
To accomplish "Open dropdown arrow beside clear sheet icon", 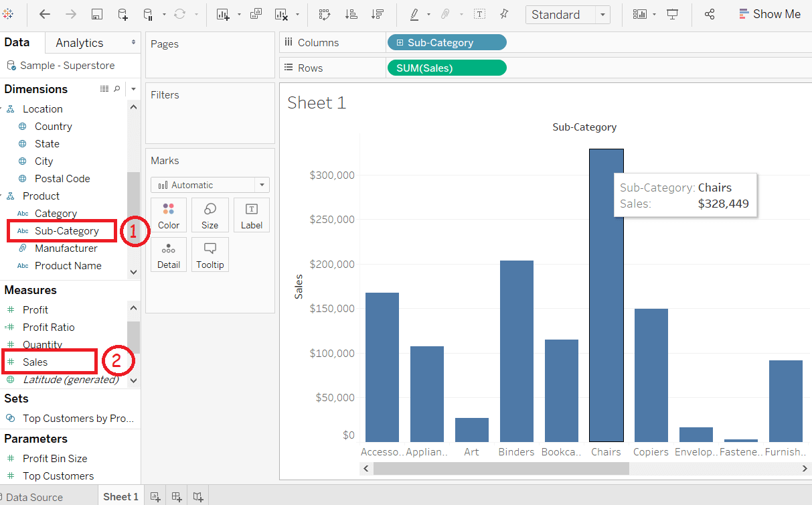I will [297, 14].
